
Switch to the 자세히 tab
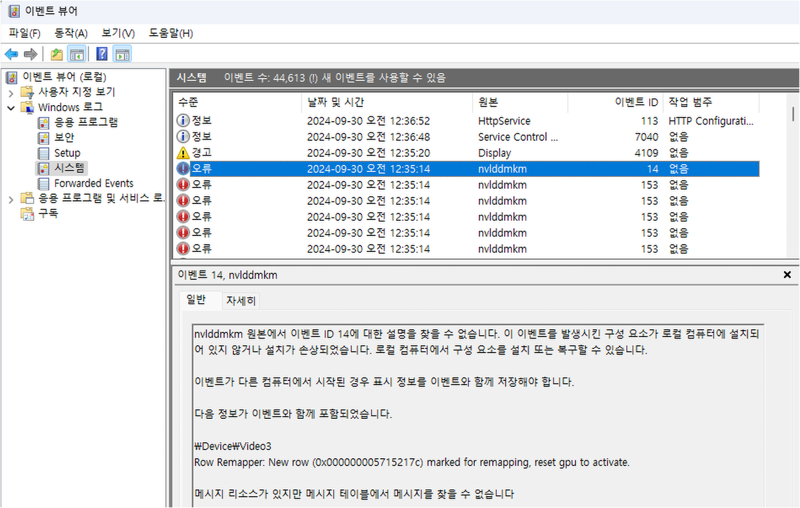(x=241, y=301)
